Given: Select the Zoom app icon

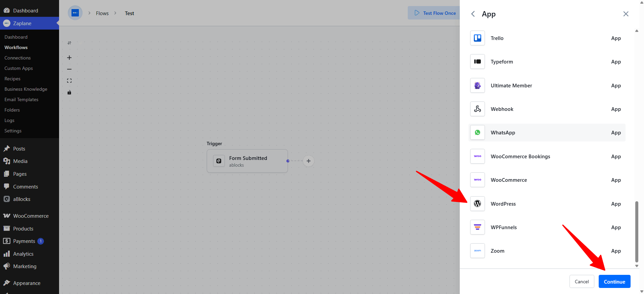Looking at the screenshot, I should click(x=477, y=251).
